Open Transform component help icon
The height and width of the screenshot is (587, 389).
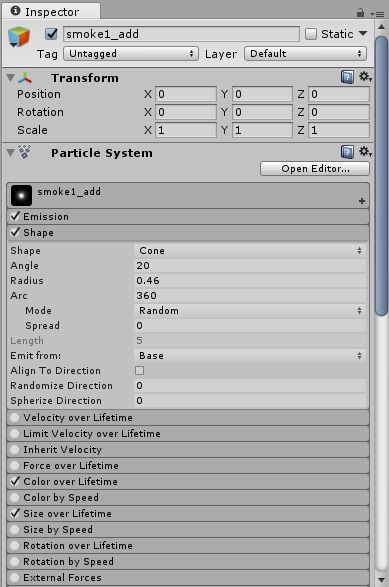[347, 77]
